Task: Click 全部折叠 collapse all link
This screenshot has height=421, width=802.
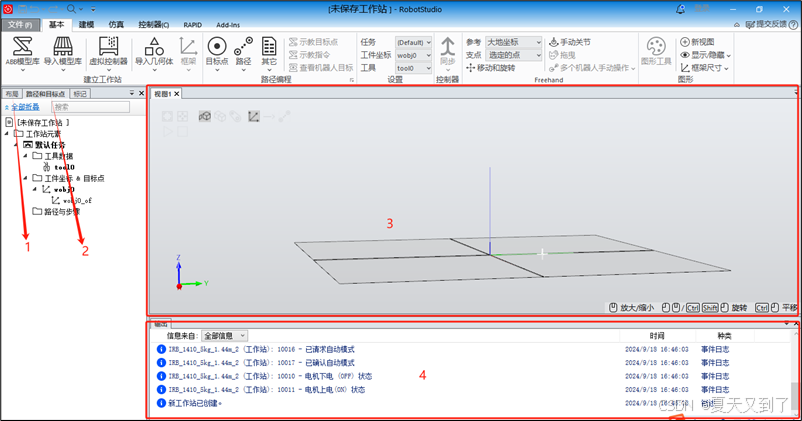Action: point(26,107)
